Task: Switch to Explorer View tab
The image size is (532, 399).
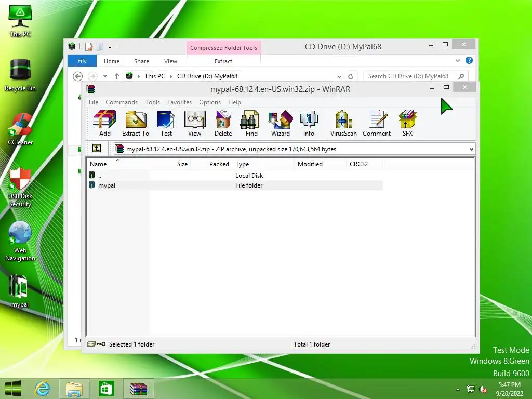Action: coord(170,61)
